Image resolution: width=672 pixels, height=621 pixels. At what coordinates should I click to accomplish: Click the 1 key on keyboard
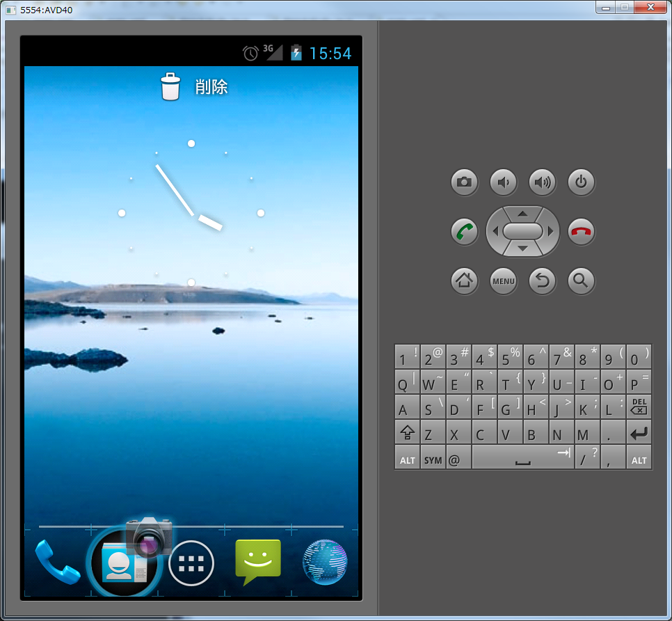(x=407, y=357)
